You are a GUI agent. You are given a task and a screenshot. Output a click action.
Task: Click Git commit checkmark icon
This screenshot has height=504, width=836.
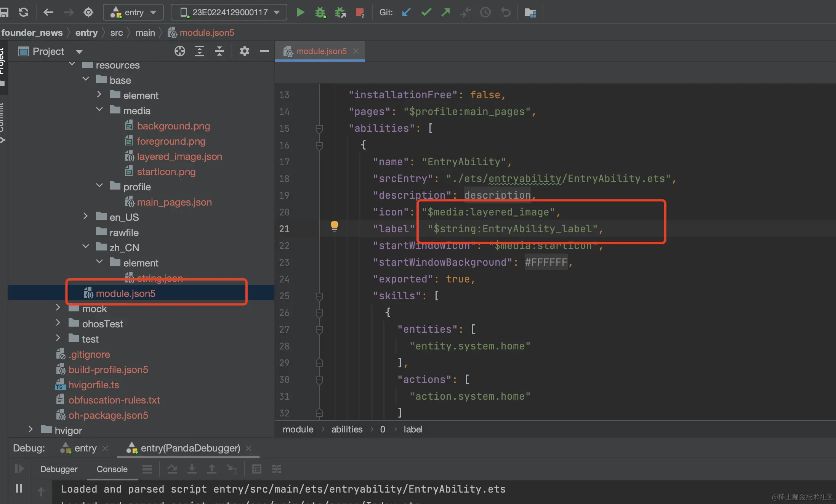coord(426,13)
